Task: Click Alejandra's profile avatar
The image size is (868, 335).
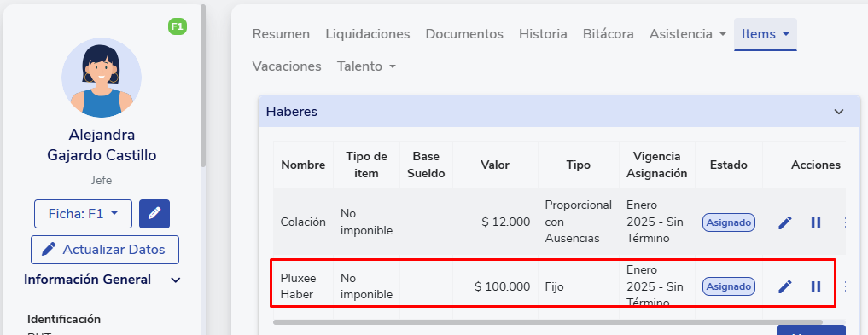Action: coord(102,78)
